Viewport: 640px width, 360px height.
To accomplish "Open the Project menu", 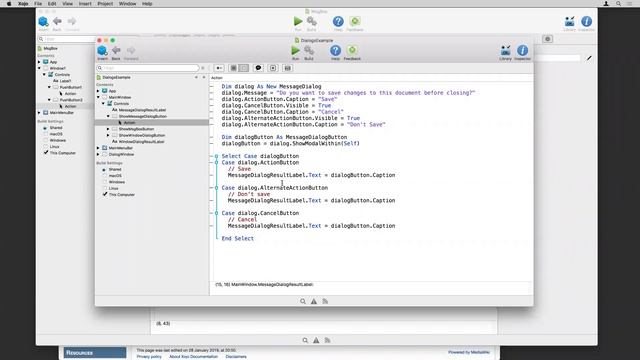I will coord(105,4).
